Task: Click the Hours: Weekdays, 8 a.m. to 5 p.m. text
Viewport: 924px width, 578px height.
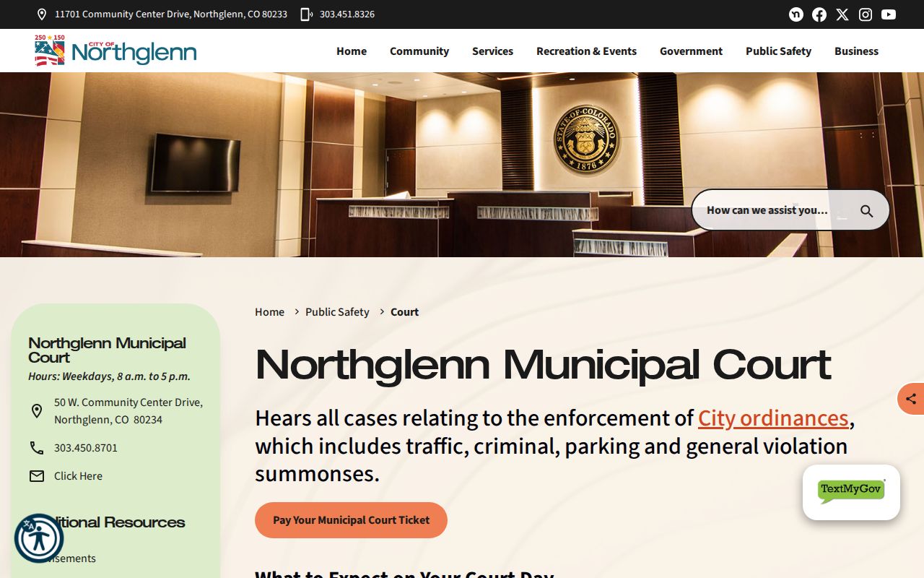Action: 109,376
